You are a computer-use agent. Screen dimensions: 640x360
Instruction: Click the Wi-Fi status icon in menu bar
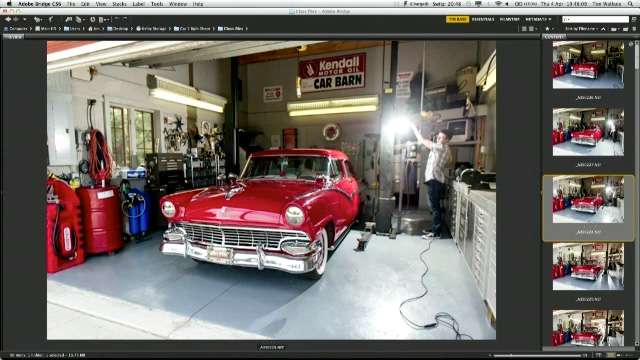click(x=498, y=4)
